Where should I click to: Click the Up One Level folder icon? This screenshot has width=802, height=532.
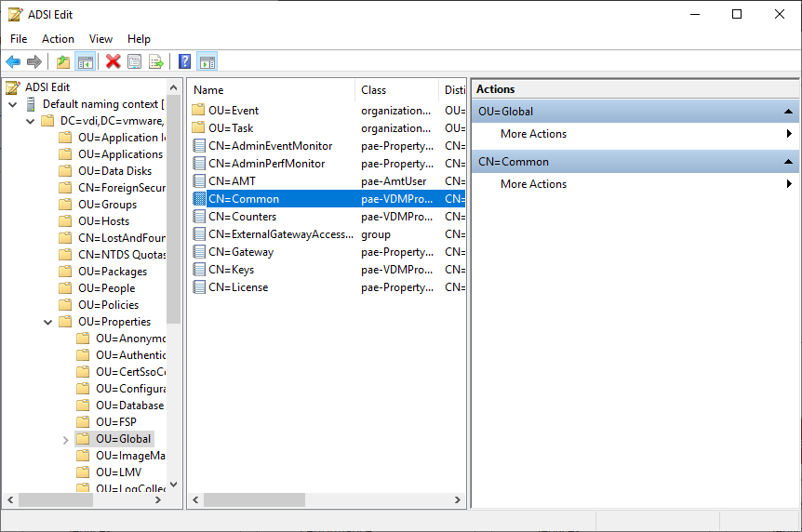click(x=62, y=62)
